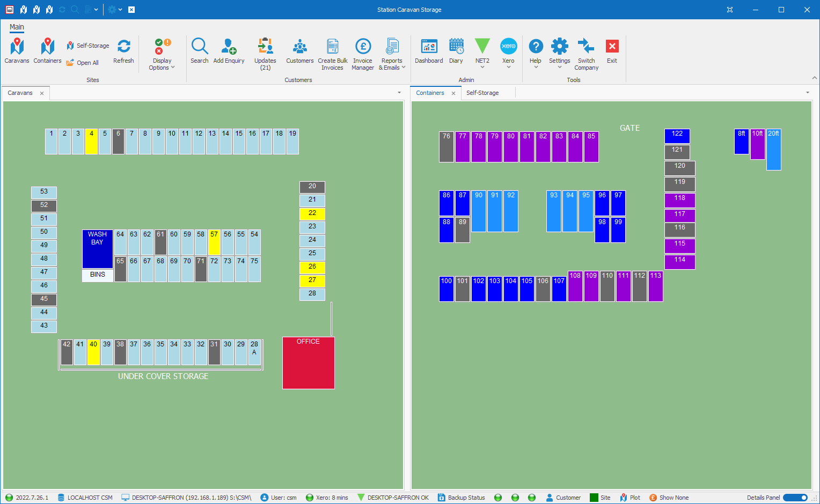
Task: Toggle the Plot view in status bar
Action: pyautogui.click(x=630, y=498)
